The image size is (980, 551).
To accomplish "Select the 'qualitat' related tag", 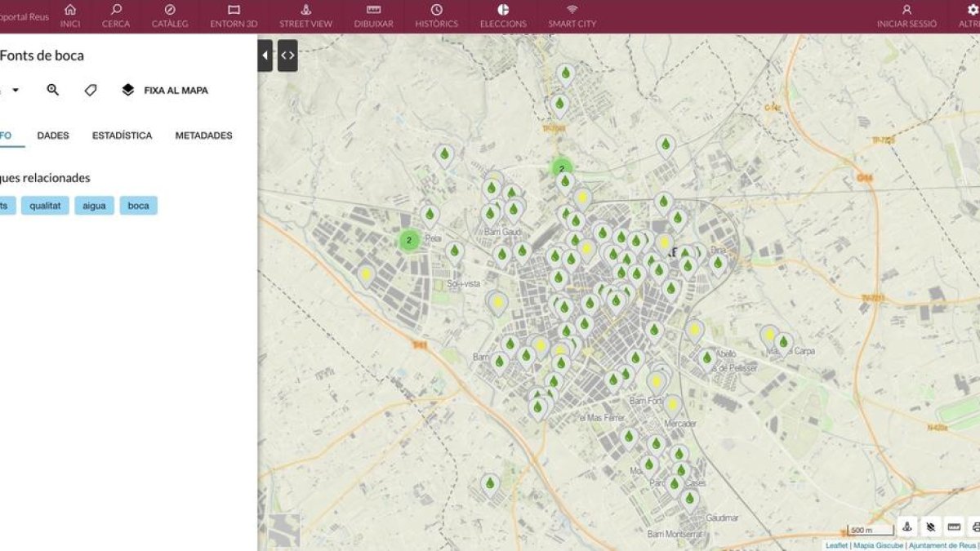I will point(45,206).
